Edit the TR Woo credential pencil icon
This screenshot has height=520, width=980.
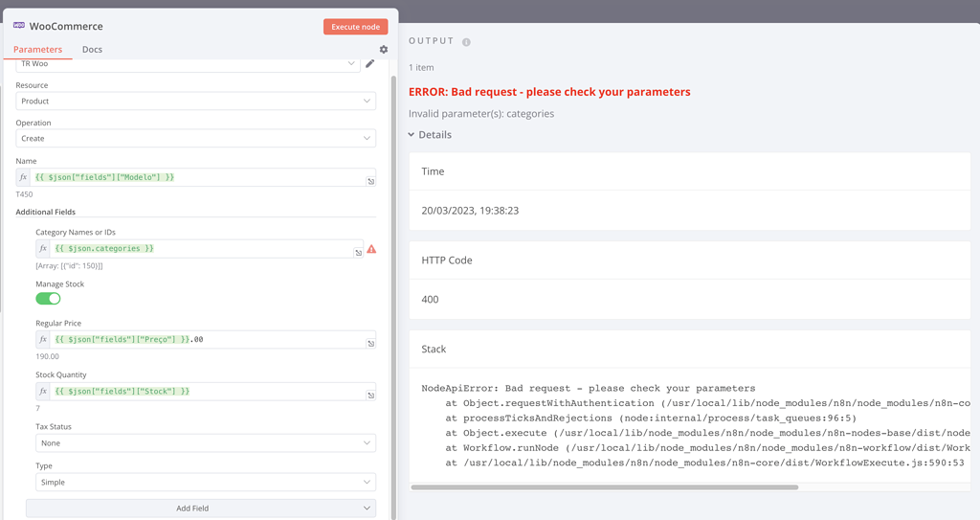coord(370,63)
